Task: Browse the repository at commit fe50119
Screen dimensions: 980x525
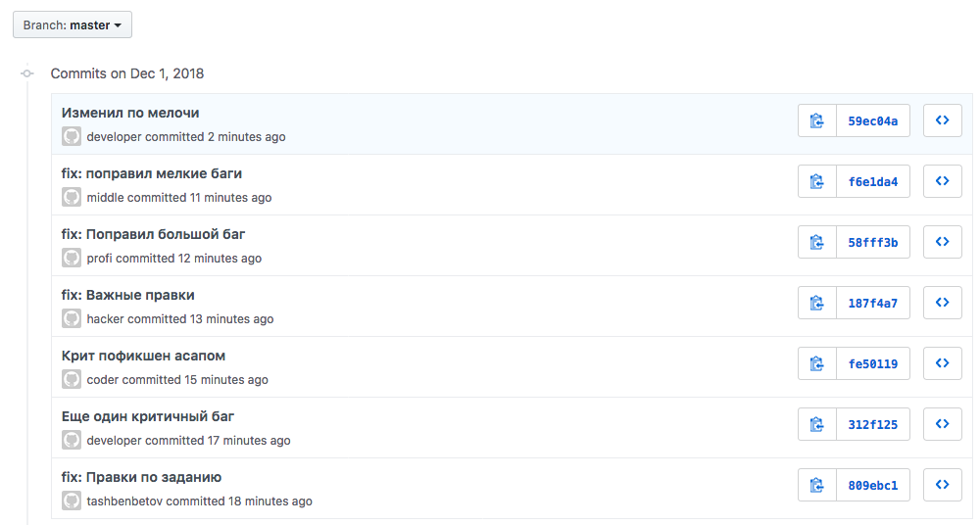Action: (x=942, y=364)
